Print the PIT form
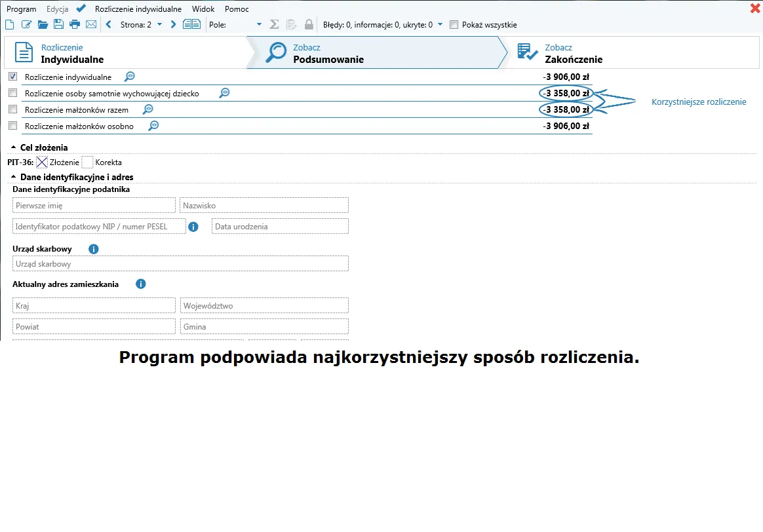763x532 pixels. point(75,25)
